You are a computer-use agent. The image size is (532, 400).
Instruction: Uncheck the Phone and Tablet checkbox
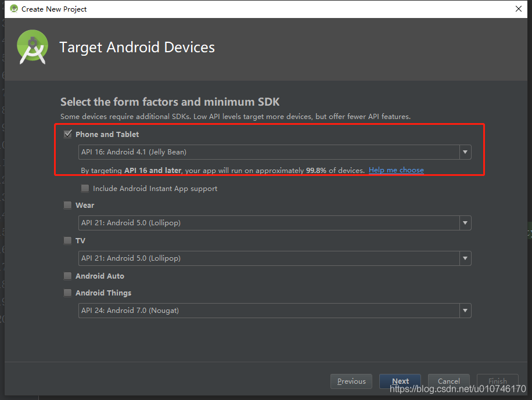pyautogui.click(x=68, y=134)
